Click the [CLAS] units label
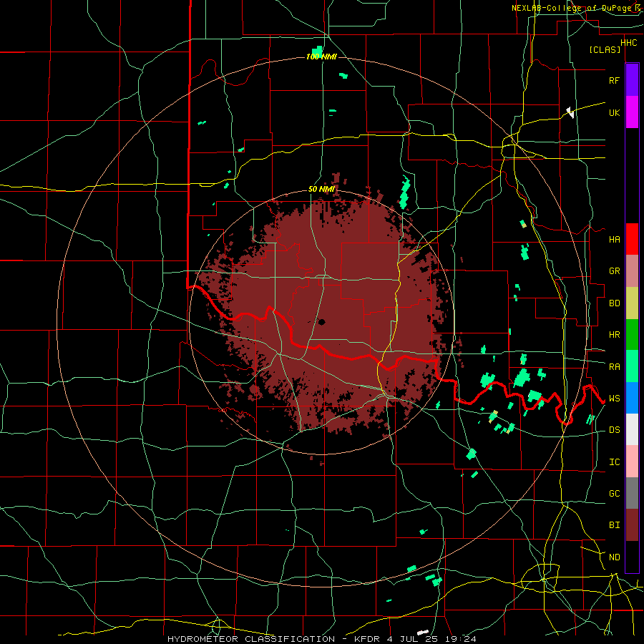 [x=605, y=49]
